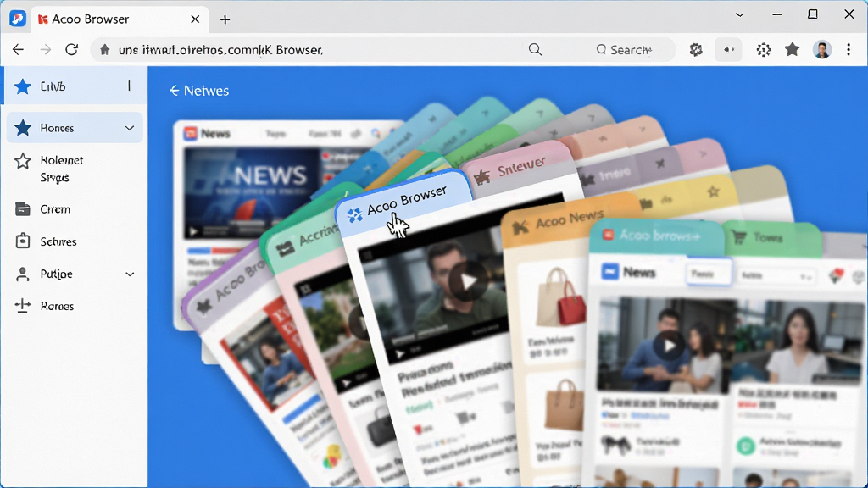868x488 pixels.
Task: Select the Crlvb item in the sidebar
Action: (x=75, y=86)
